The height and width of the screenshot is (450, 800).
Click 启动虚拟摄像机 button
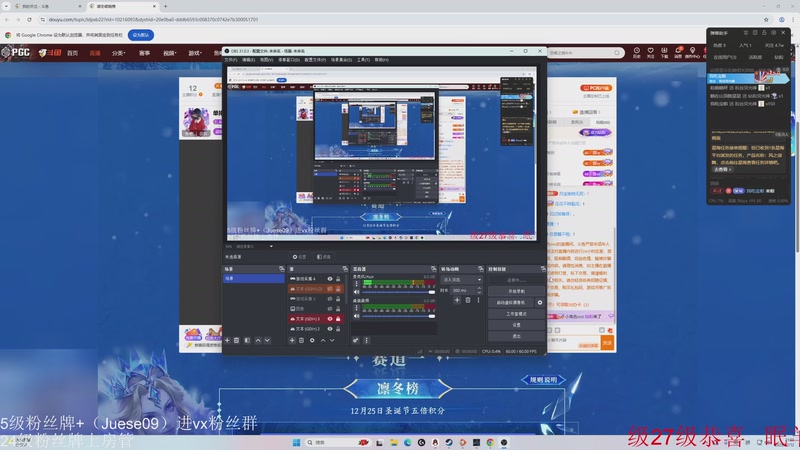coord(511,303)
